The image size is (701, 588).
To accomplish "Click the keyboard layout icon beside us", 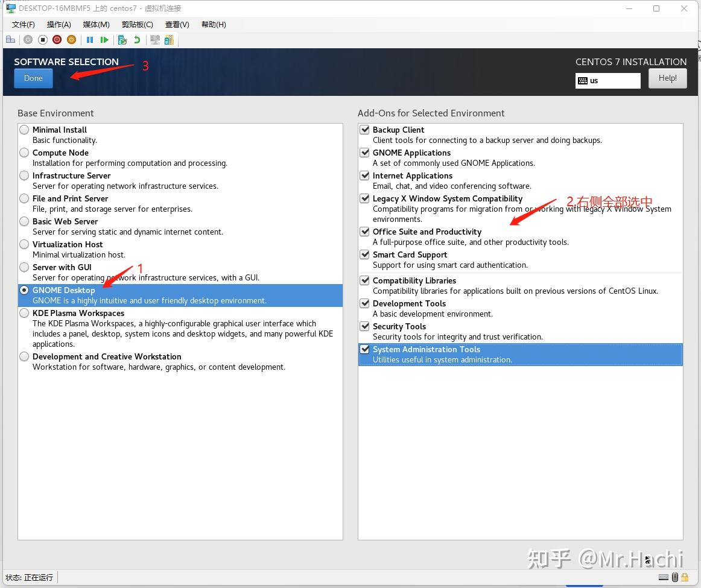I will (583, 81).
